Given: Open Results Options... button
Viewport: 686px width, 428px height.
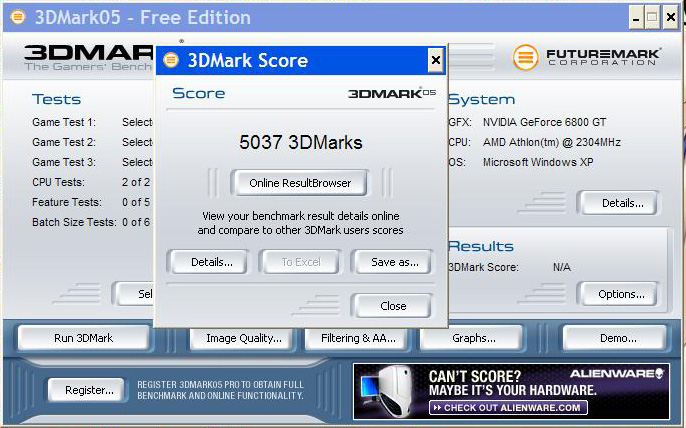Looking at the screenshot, I should coord(619,294).
